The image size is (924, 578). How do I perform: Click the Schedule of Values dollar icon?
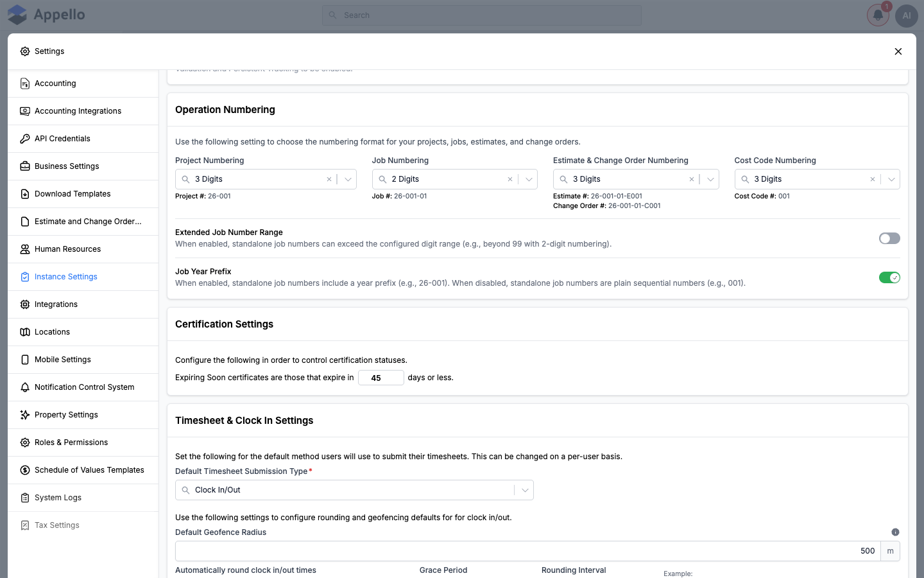[25, 470]
